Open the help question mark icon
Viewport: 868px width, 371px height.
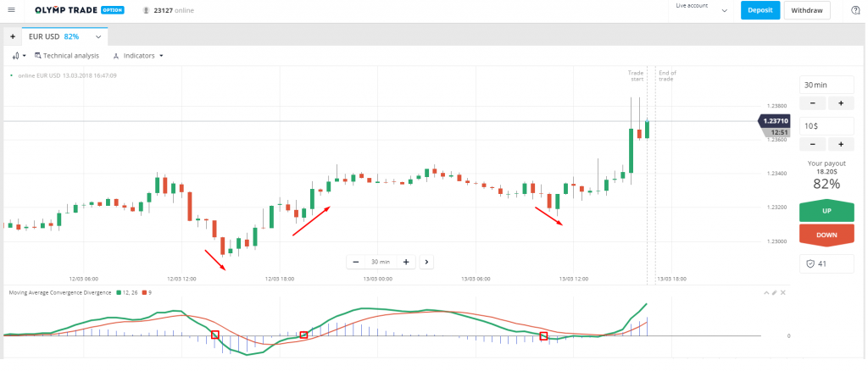pos(855,10)
